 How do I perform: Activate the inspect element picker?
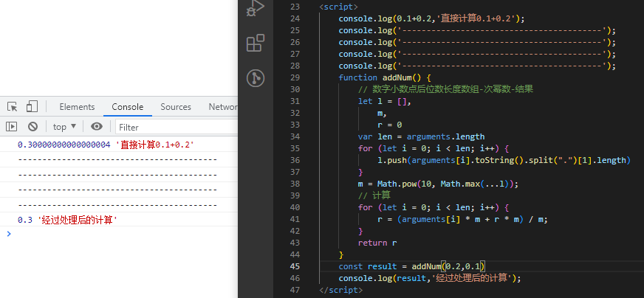pyautogui.click(x=13, y=107)
